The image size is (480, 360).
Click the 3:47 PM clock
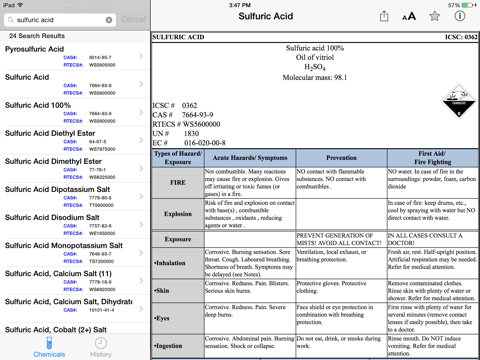pyautogui.click(x=240, y=5)
